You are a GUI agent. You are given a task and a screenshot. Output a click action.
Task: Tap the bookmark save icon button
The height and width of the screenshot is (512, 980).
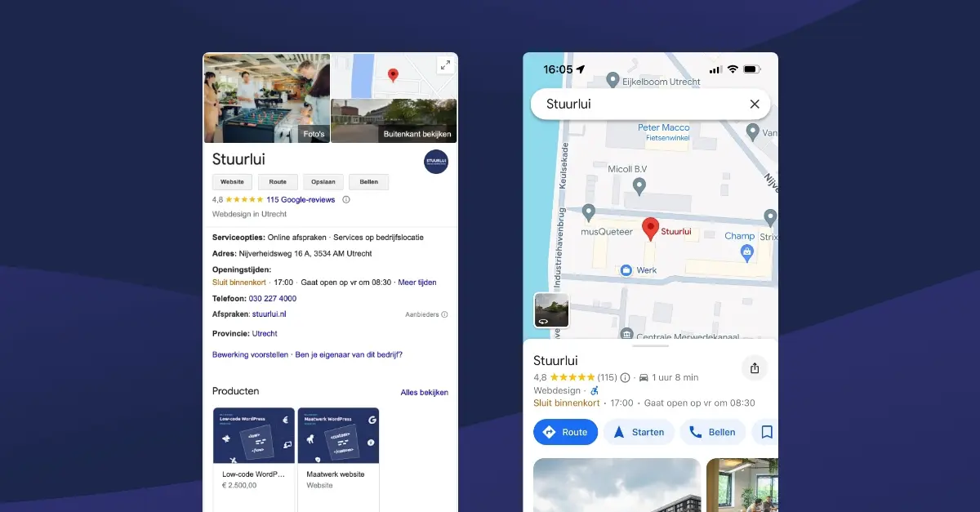[766, 432]
